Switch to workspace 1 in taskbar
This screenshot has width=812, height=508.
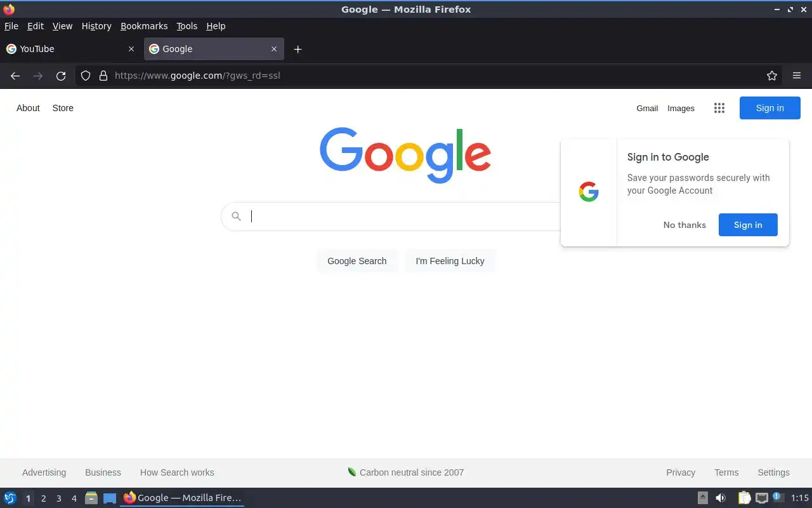[28, 498]
